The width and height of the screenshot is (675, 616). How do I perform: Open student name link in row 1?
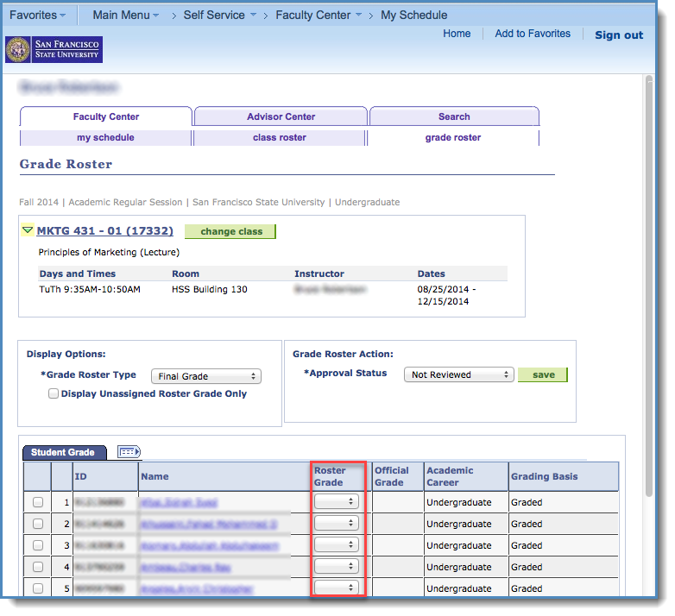coord(179,502)
